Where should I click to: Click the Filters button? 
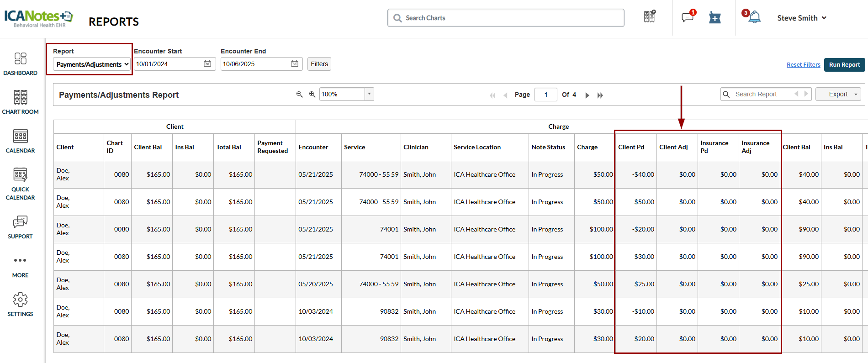point(319,64)
